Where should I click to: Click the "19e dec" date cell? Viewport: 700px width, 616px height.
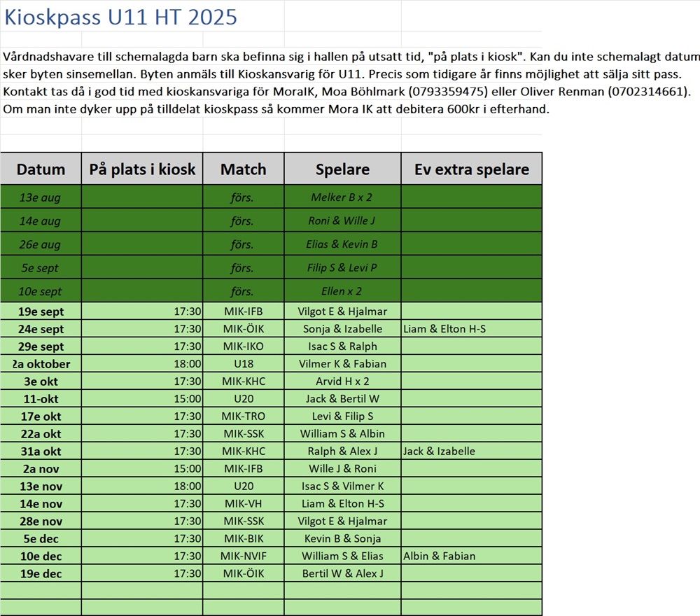coord(41,574)
